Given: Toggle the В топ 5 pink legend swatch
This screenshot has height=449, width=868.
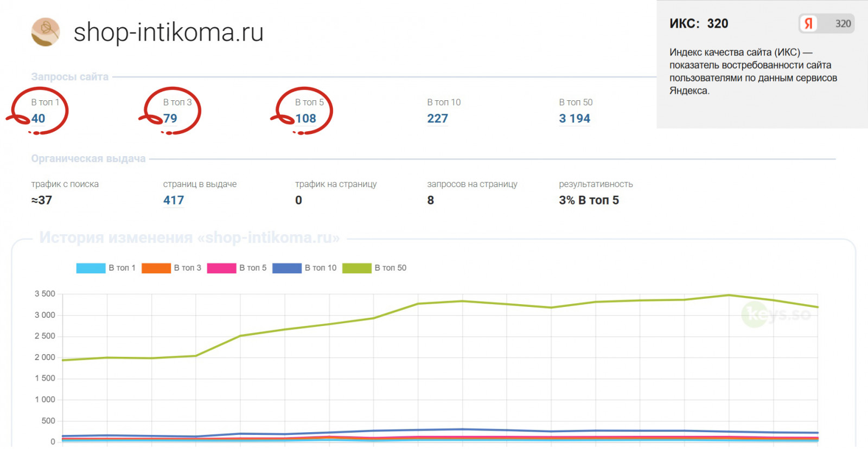Looking at the screenshot, I should [x=221, y=268].
